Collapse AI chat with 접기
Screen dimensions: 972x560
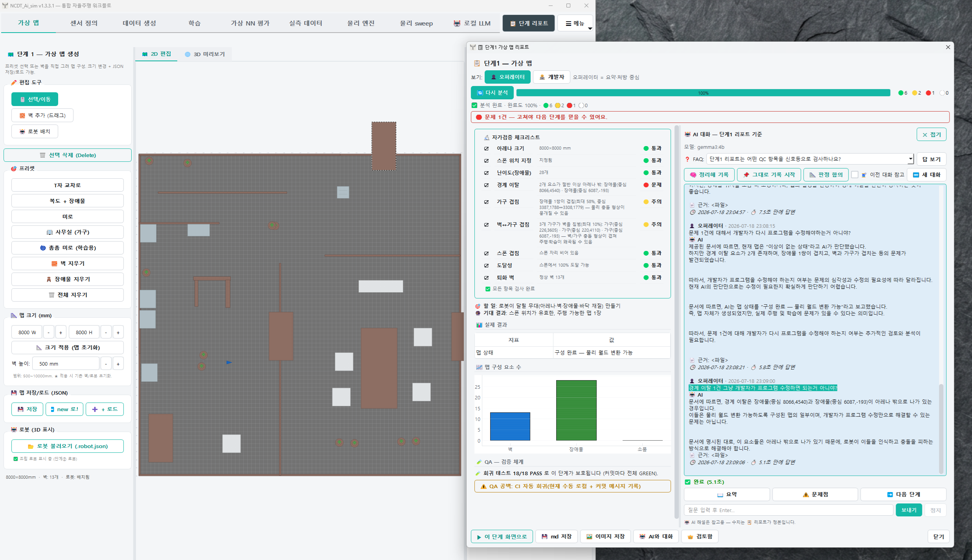(932, 134)
